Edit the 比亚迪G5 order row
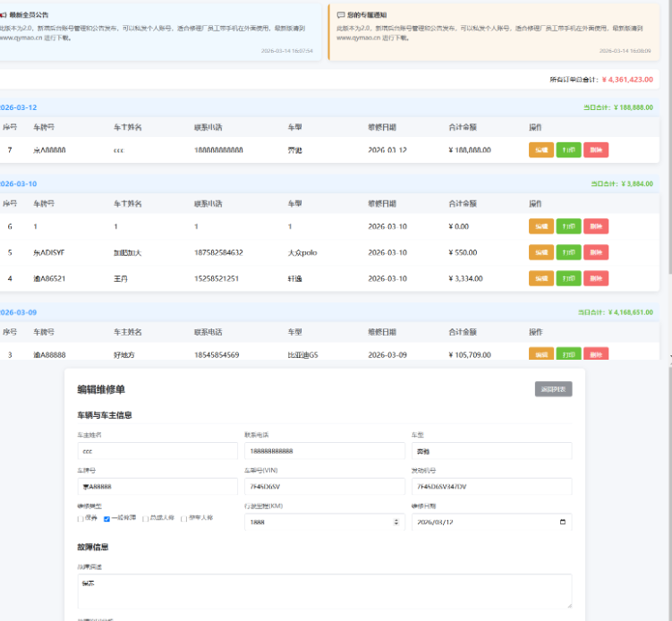 [541, 355]
